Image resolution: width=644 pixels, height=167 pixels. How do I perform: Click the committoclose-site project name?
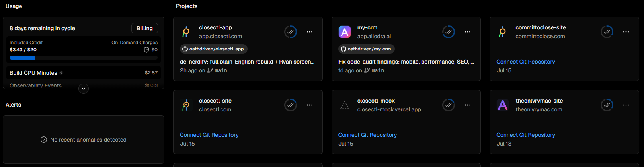[541, 27]
